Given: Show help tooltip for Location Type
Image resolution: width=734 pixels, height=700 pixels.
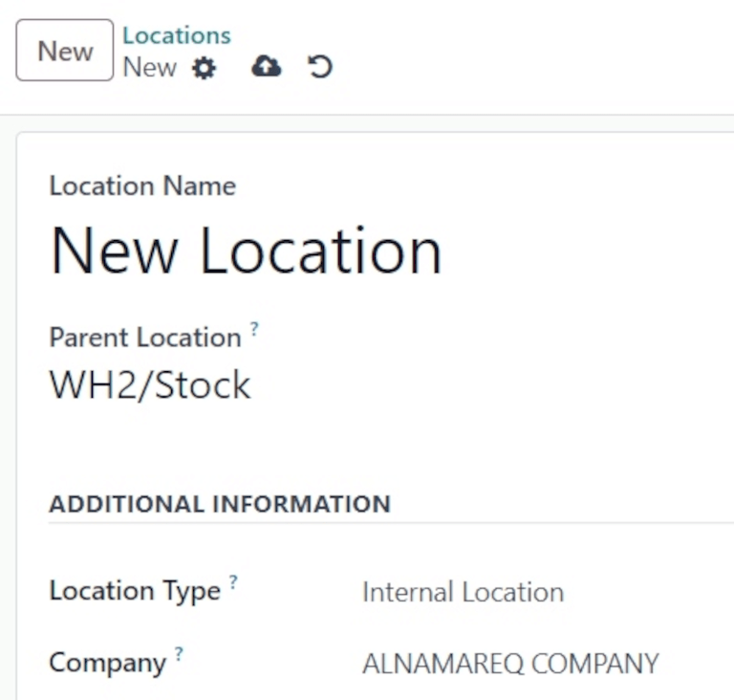Looking at the screenshot, I should 233,582.
